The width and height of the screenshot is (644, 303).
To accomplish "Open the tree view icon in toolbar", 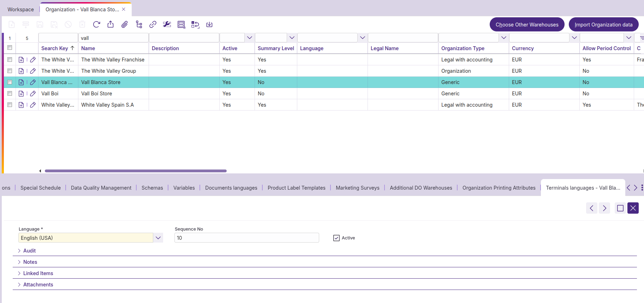I will pyautogui.click(x=139, y=24).
